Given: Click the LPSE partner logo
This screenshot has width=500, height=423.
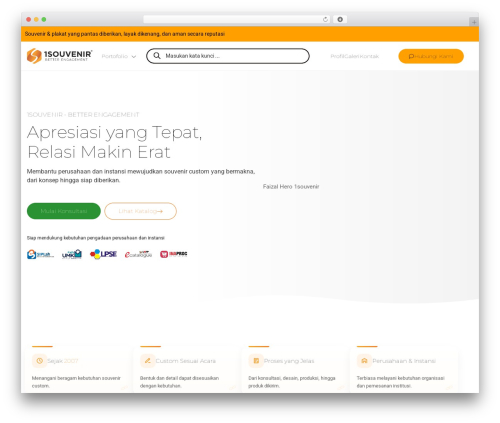Looking at the screenshot, I should 103,254.
